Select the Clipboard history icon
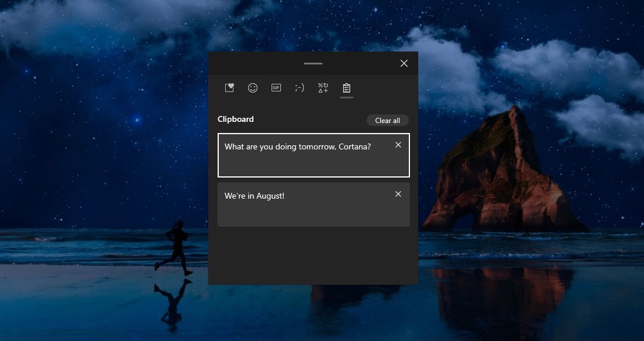 click(x=346, y=87)
